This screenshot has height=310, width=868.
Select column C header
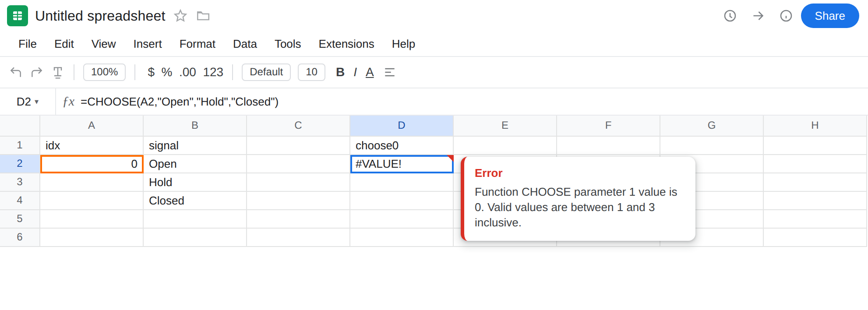point(298,125)
